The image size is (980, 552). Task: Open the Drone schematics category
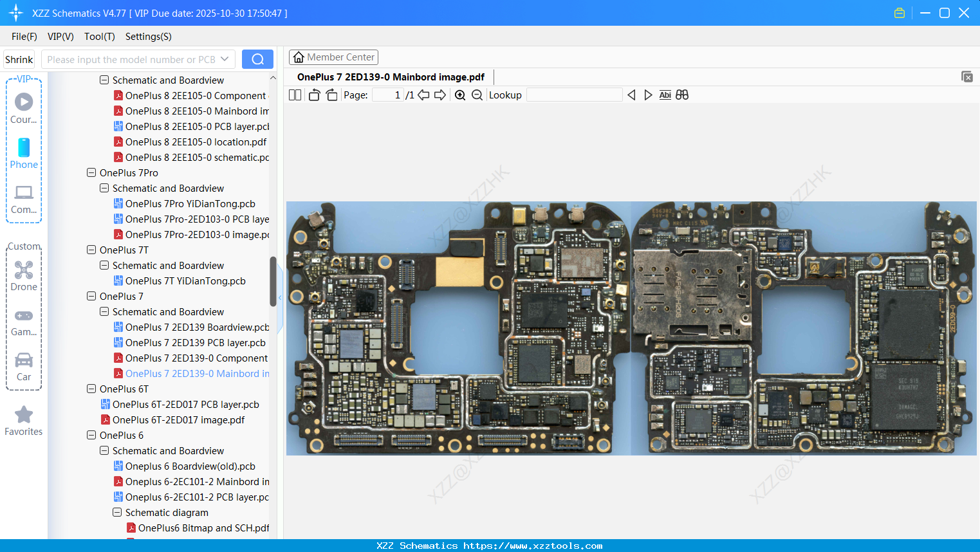[23, 275]
